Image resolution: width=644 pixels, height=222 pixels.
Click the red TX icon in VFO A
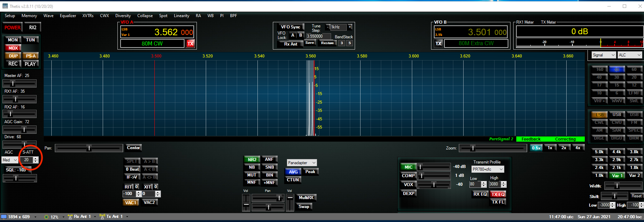[x=190, y=43]
